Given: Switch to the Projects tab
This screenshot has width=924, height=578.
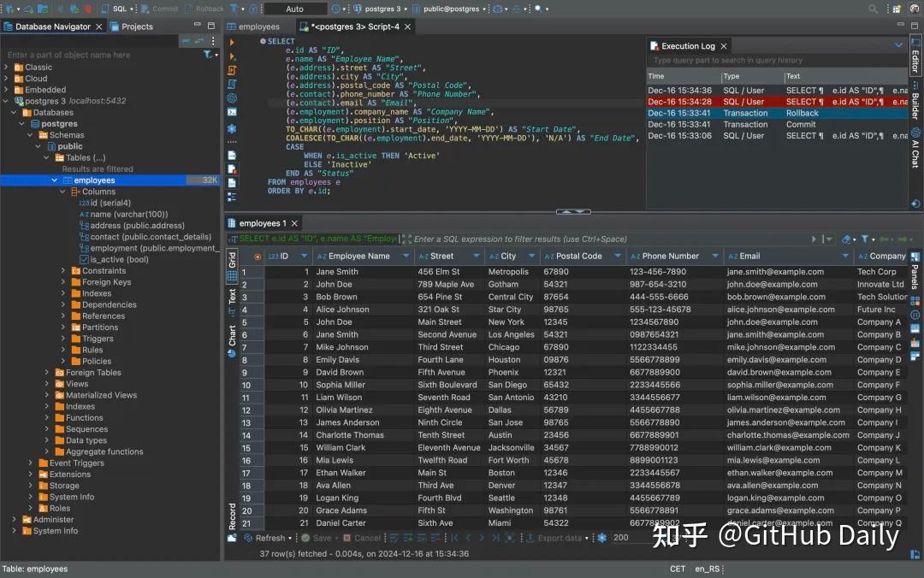Looking at the screenshot, I should coord(132,27).
